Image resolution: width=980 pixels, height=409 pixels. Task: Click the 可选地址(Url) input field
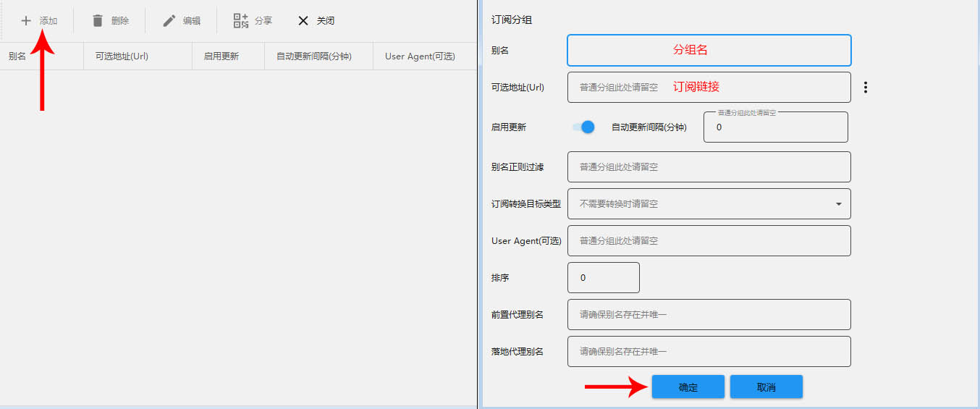coord(709,88)
